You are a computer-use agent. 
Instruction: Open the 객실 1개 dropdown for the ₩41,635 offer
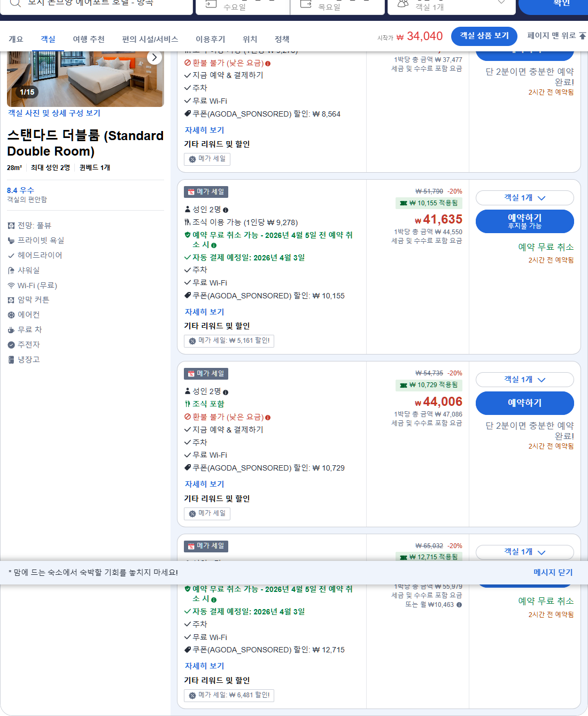click(524, 198)
